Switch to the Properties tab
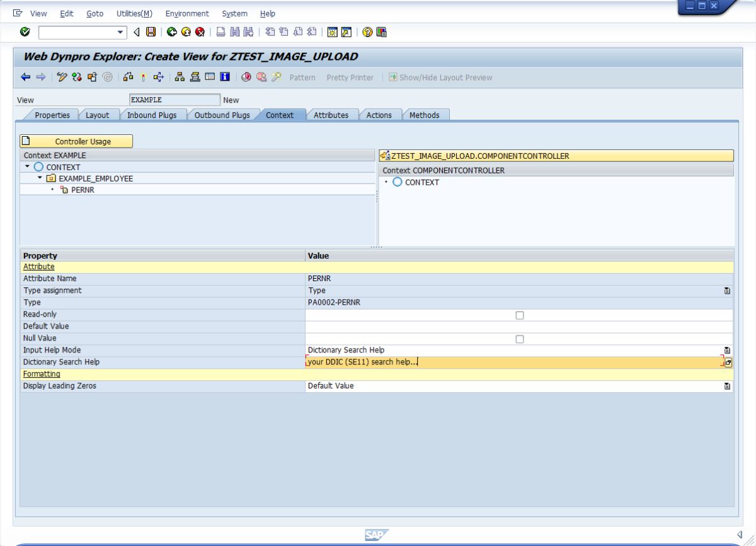 point(52,115)
